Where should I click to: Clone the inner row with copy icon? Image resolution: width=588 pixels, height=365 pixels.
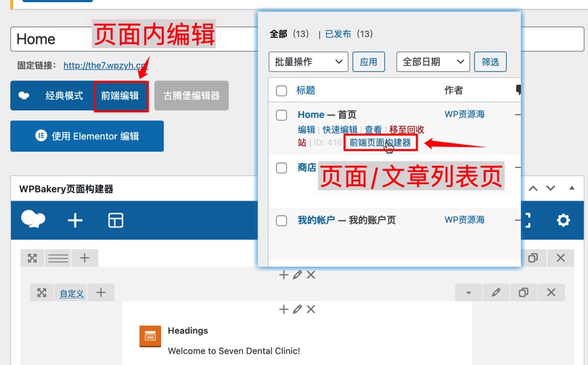coord(524,293)
